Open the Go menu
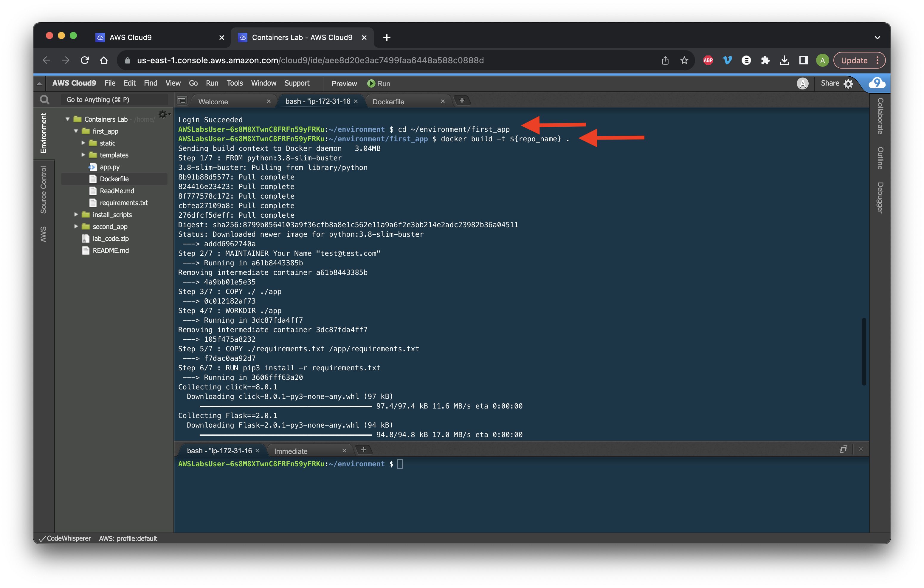Viewport: 924px width, 588px height. coord(193,83)
